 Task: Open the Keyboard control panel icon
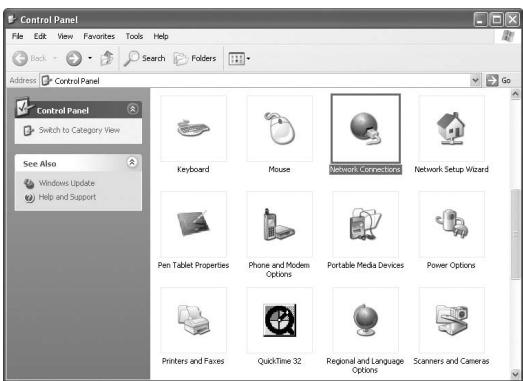(x=193, y=128)
